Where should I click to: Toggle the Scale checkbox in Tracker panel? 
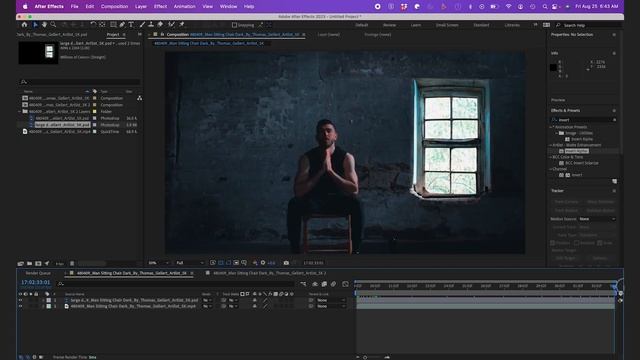click(600, 243)
